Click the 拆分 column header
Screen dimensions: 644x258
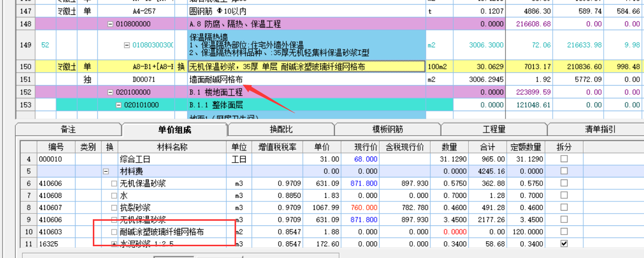click(x=563, y=147)
